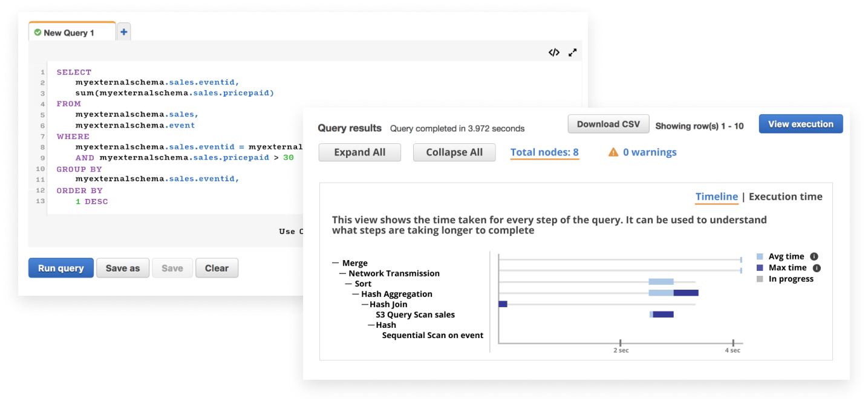Click the green check on New Query 1

[38, 33]
